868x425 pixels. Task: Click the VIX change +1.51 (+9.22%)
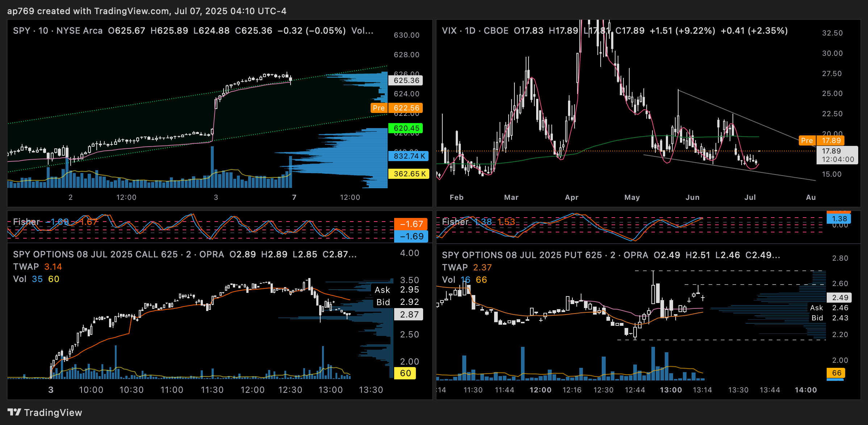[x=683, y=30]
